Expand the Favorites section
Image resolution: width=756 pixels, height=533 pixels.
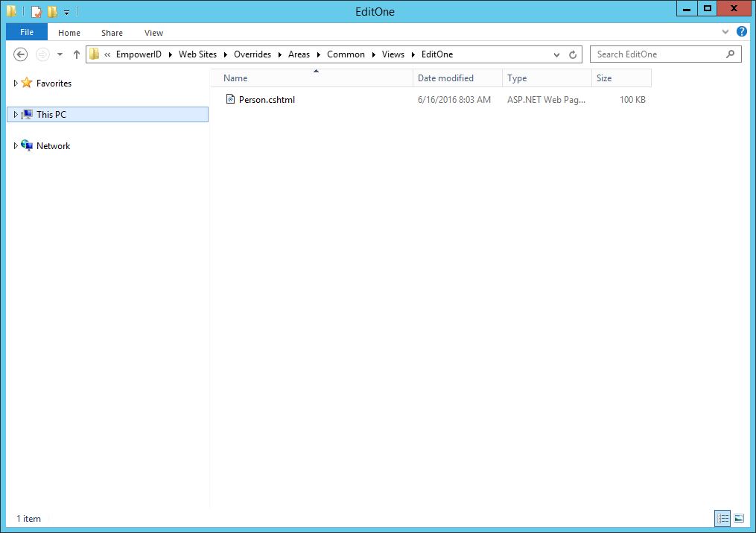16,83
